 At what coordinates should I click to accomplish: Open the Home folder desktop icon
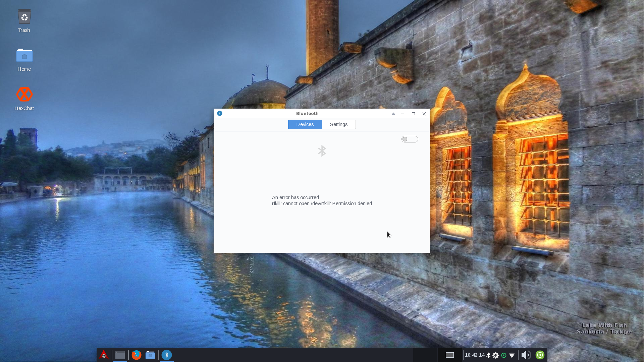click(x=24, y=60)
